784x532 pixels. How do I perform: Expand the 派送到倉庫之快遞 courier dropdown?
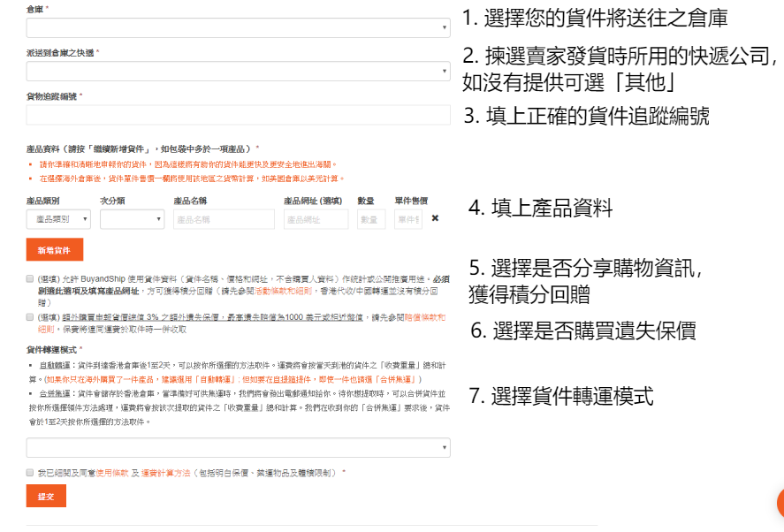pos(238,72)
